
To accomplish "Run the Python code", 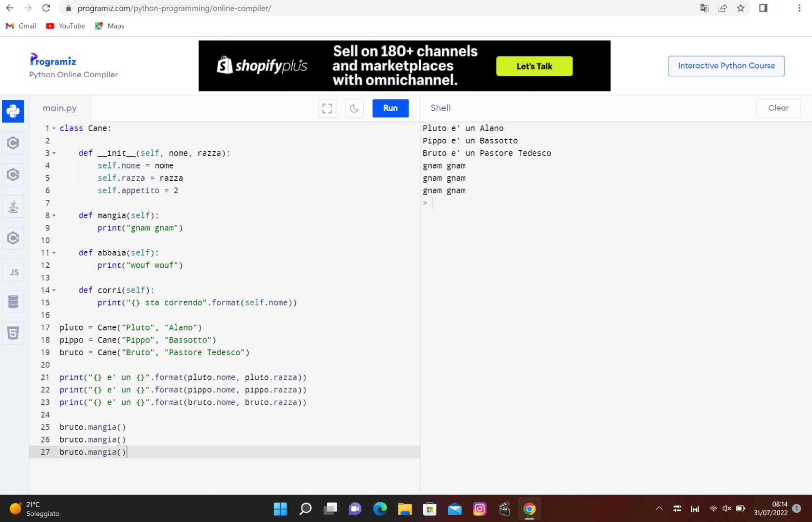I will pyautogui.click(x=390, y=108).
